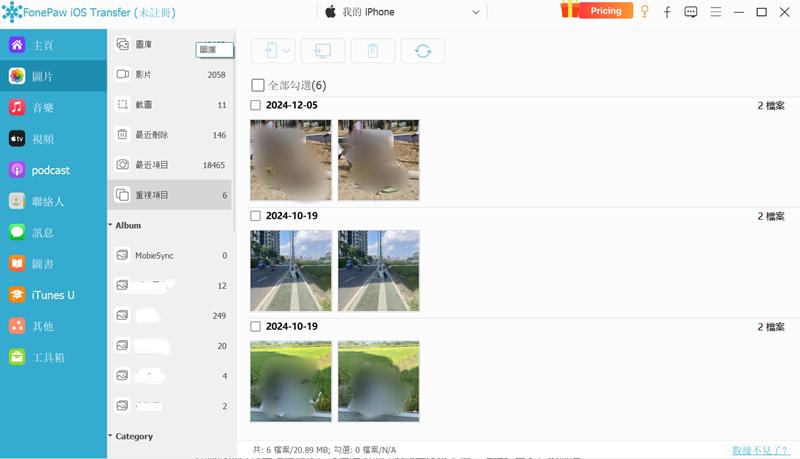This screenshot has width=800, height=459.
Task: Click the 數據不見了? link
Action: tap(759, 450)
